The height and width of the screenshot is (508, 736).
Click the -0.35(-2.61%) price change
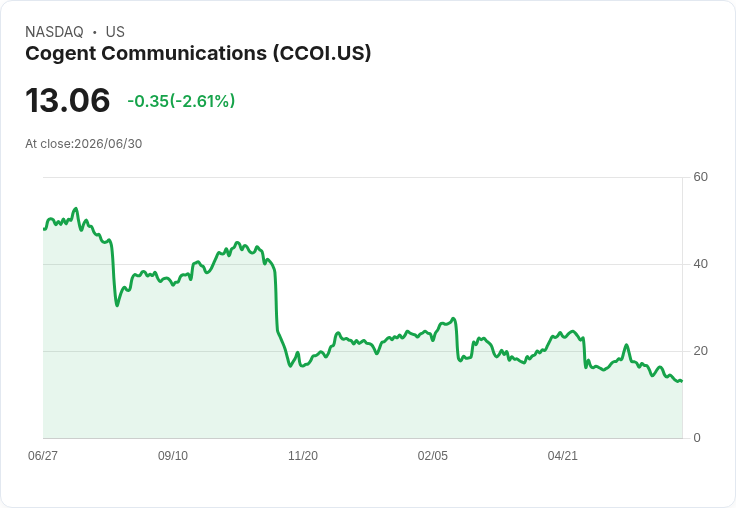pyautogui.click(x=181, y=101)
